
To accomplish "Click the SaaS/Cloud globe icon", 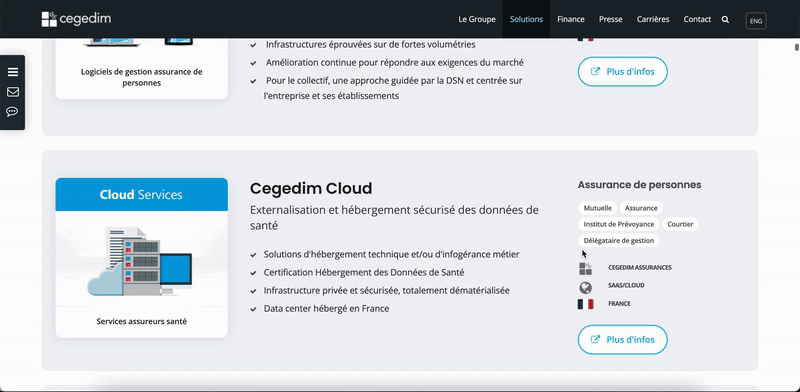I will (586, 288).
